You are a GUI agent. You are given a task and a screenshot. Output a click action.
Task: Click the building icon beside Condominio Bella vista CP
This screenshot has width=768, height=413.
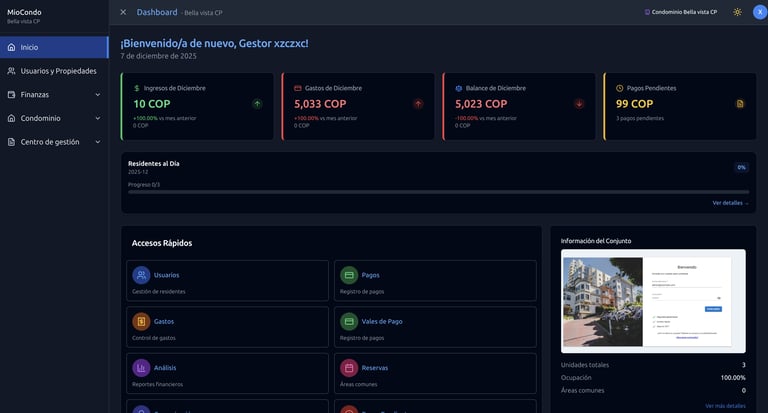pyautogui.click(x=647, y=12)
